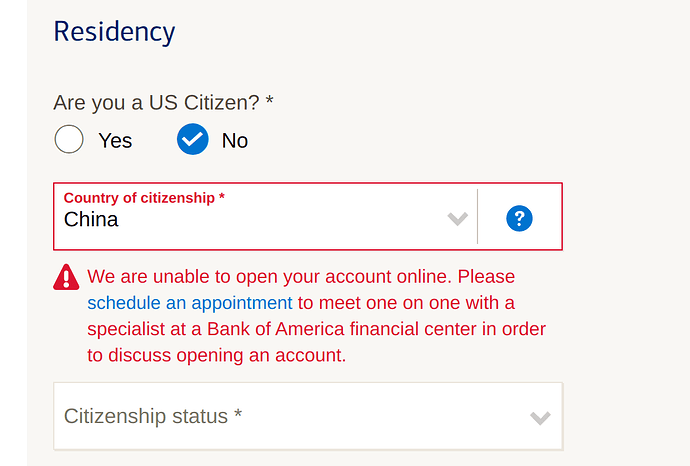Open the Country of citizenship dropdown
The width and height of the screenshot is (690, 466).
265,216
